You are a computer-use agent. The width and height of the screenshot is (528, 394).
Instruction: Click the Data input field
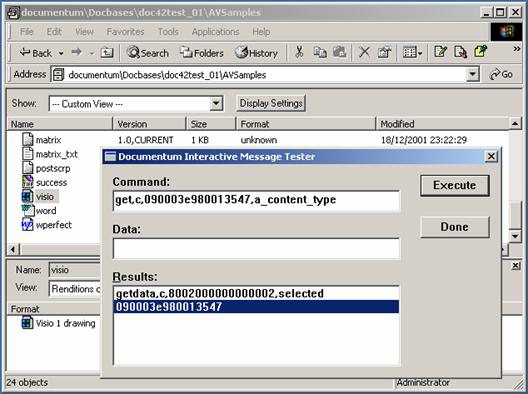coord(256,248)
